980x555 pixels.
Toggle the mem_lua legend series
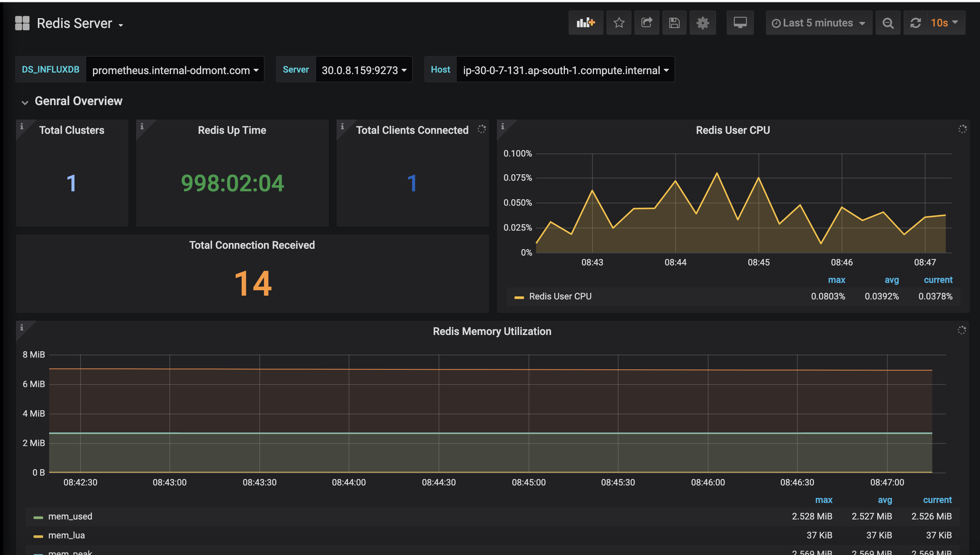pos(66,535)
